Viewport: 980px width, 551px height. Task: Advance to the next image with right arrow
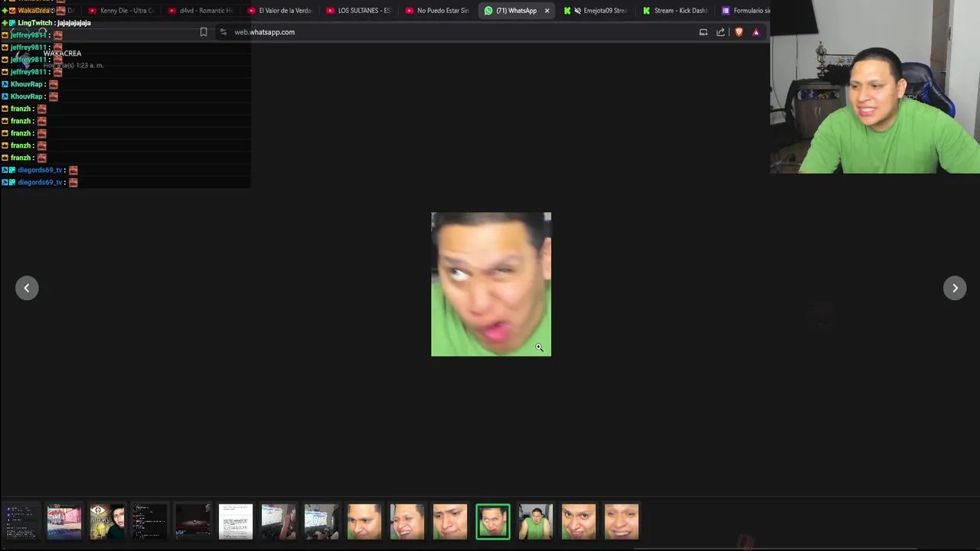pyautogui.click(x=955, y=288)
